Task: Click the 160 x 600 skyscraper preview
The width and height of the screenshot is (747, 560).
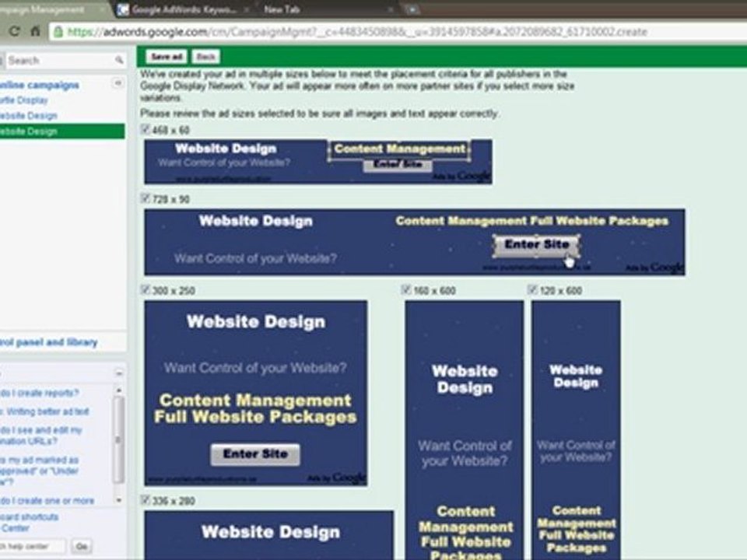Action: [x=465, y=430]
